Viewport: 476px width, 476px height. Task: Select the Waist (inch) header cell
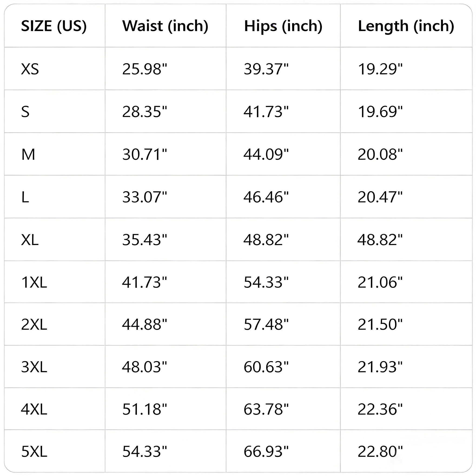165,26
